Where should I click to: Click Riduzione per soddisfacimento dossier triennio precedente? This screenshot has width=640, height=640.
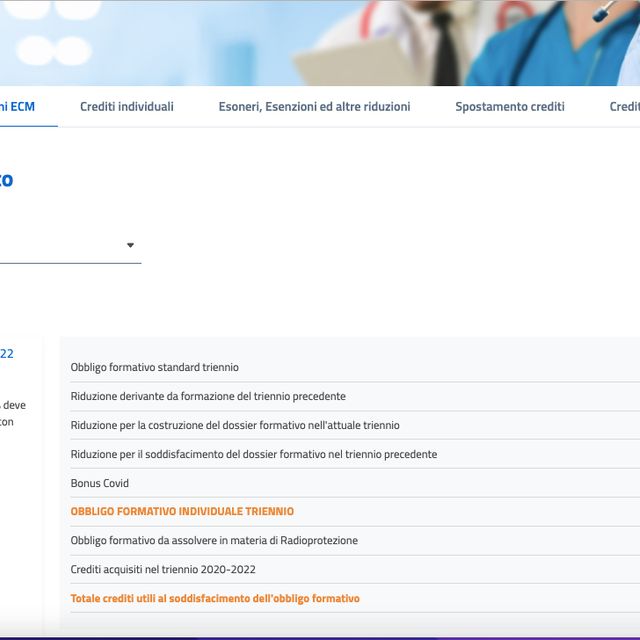point(253,454)
